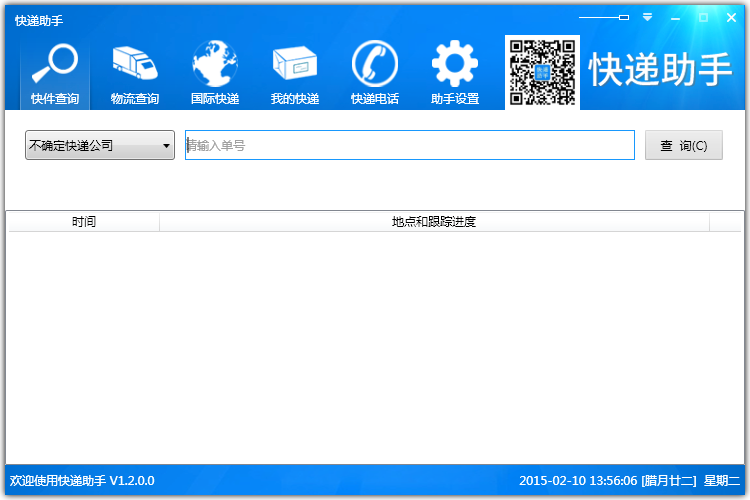Open the title bar dropdown menu arrow
The height and width of the screenshot is (500, 750).
647,18
